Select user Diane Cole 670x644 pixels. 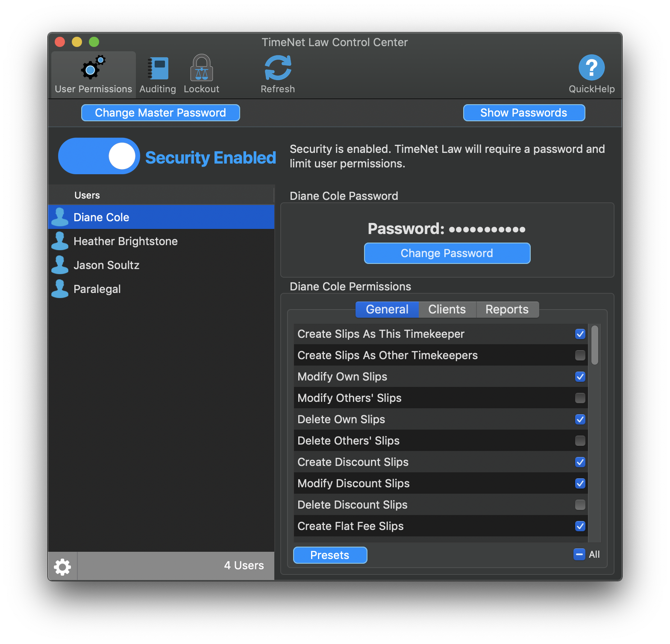(161, 217)
